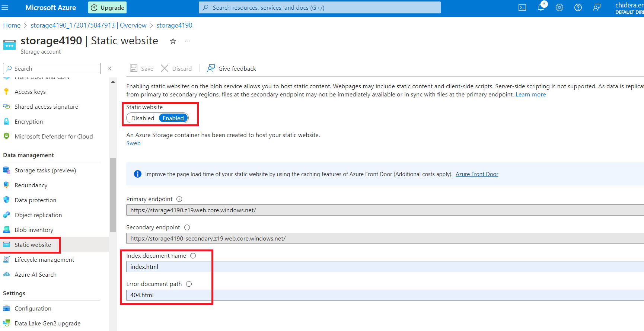Viewport: 644px width, 331px height.
Task: Open the top bar feedback icon
Action: 597,7
